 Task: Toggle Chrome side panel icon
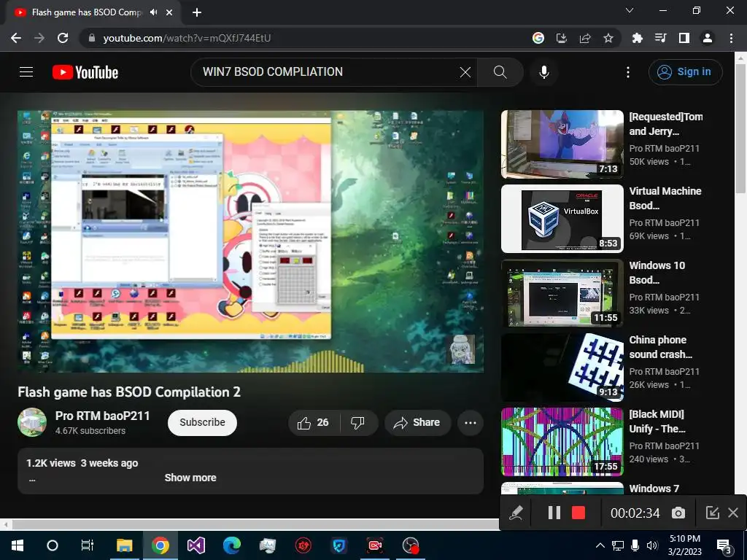tap(684, 38)
